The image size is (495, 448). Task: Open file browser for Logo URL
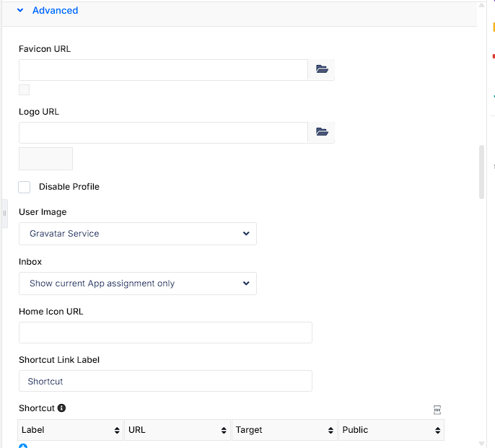(321, 132)
